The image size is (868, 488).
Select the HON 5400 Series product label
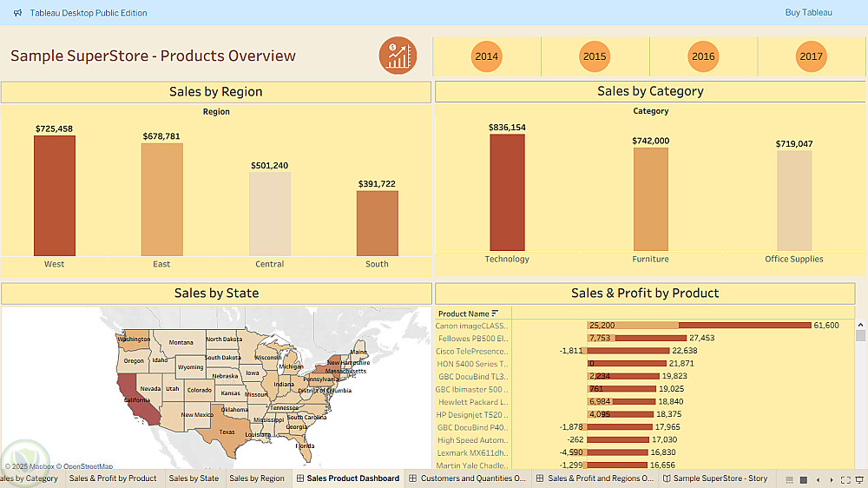(x=472, y=364)
